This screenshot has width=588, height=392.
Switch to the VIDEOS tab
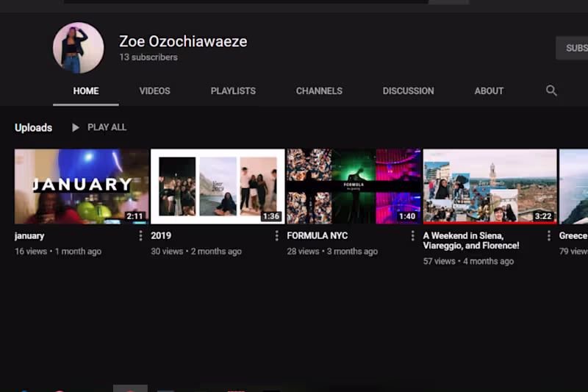pos(154,91)
